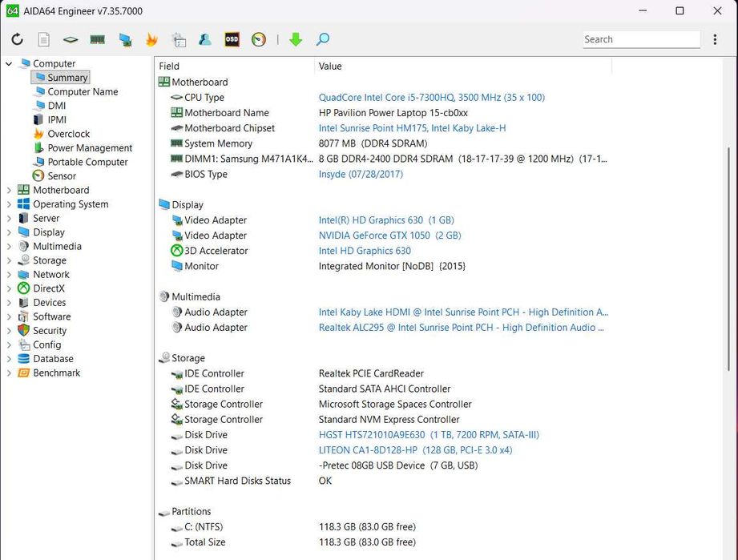Expand the Multimedia tree node
738x560 pixels.
click(9, 247)
